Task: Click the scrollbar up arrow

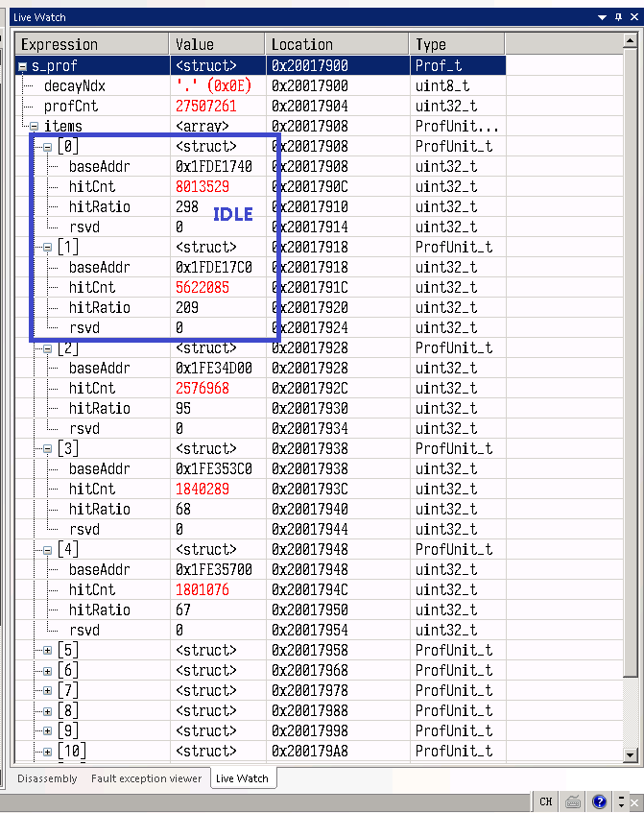Action: [630, 40]
